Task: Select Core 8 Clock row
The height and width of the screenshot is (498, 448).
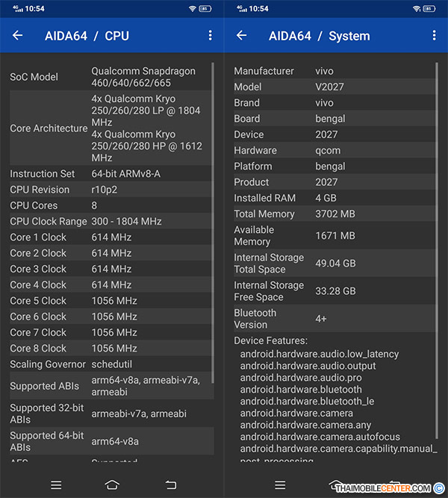Action: [111, 348]
